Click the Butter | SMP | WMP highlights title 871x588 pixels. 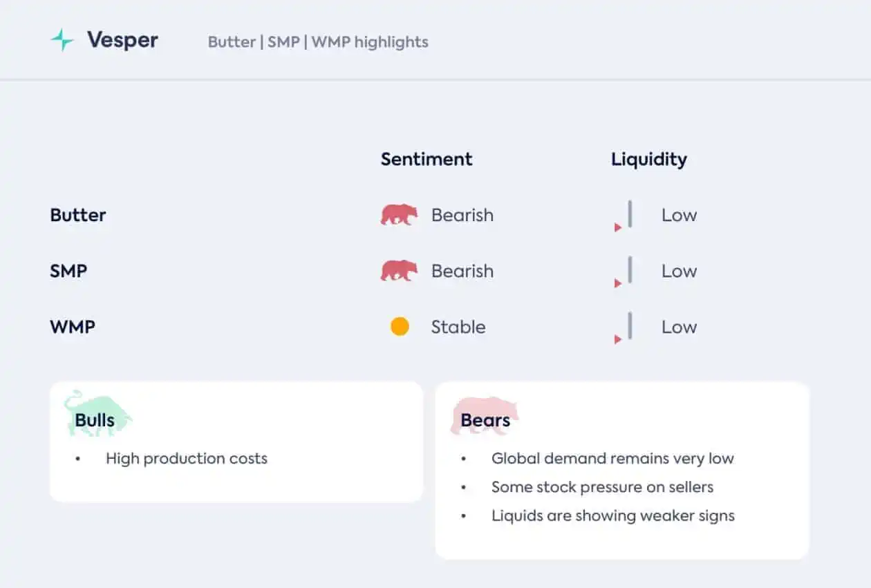318,42
